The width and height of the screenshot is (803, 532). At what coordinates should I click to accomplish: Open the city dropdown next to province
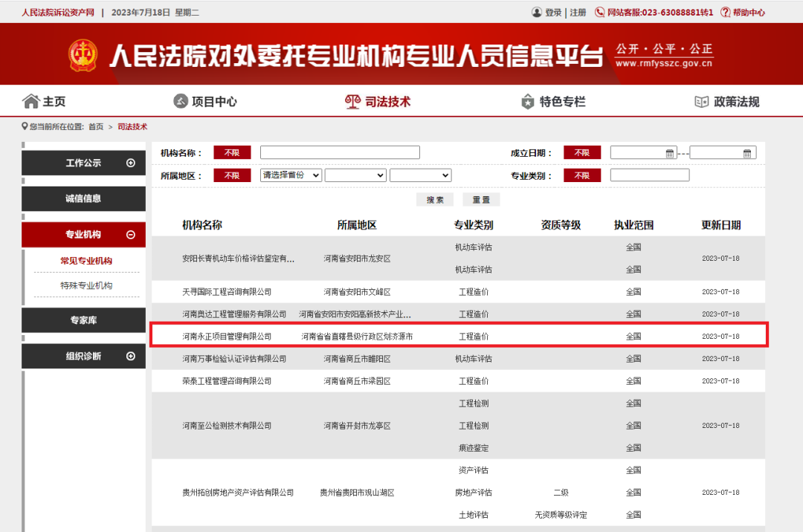[x=355, y=175]
